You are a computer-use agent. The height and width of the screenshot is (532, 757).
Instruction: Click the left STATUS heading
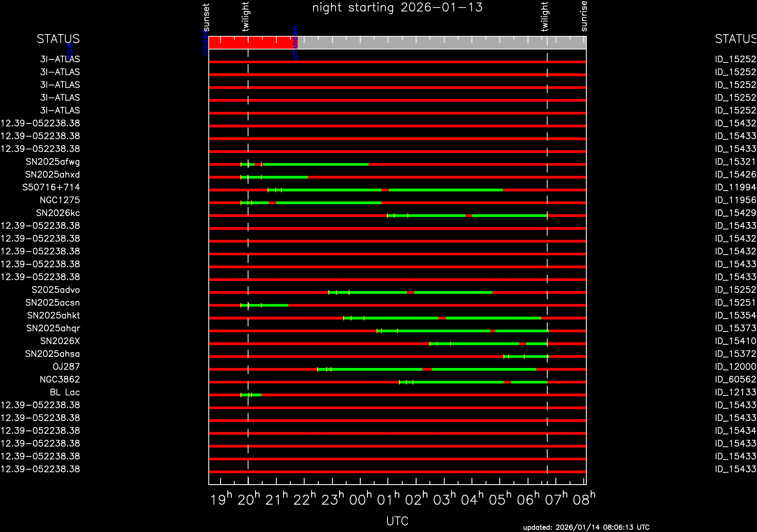pos(58,39)
